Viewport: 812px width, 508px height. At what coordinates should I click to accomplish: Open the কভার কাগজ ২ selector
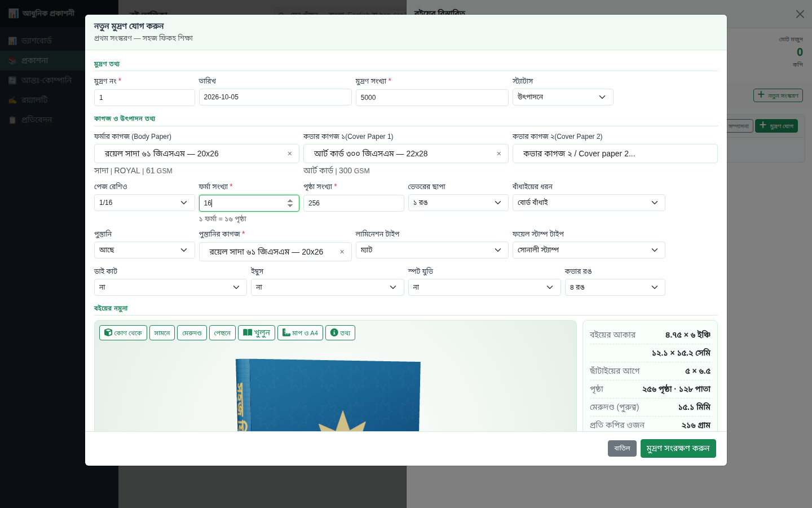pyautogui.click(x=615, y=154)
